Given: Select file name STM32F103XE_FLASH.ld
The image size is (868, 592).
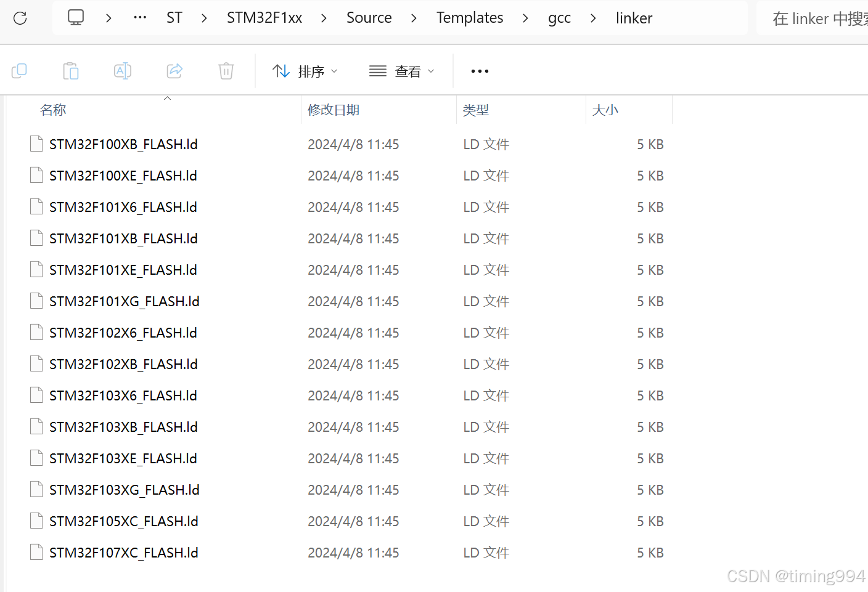Looking at the screenshot, I should (123, 458).
